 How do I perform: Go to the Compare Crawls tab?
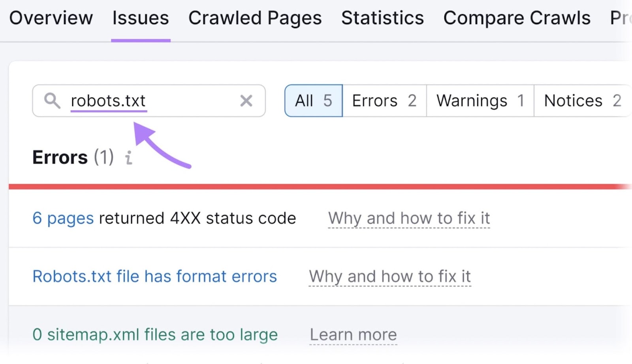tap(517, 17)
